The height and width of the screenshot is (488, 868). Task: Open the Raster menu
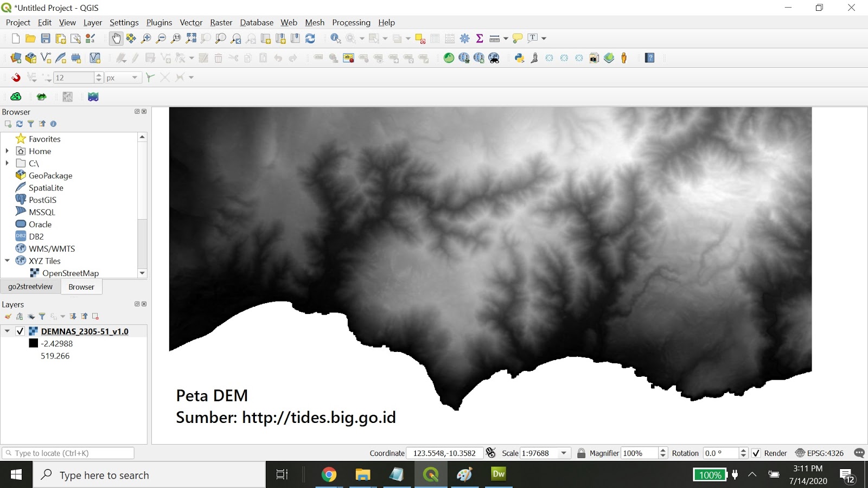pyautogui.click(x=221, y=22)
